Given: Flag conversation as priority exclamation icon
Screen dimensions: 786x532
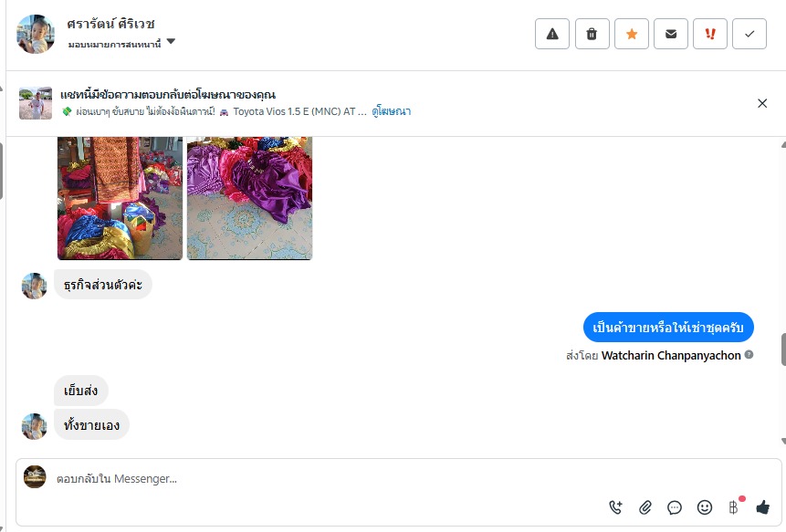Looking at the screenshot, I should [x=710, y=34].
